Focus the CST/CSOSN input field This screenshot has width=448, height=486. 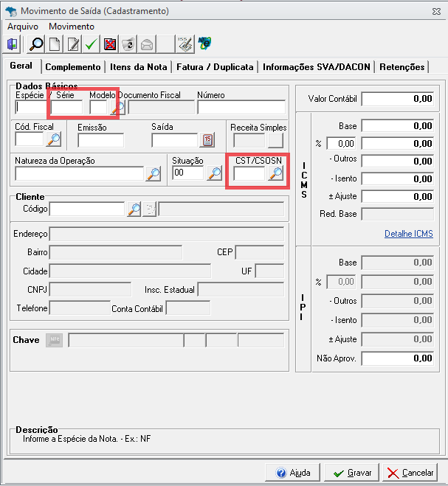tap(249, 173)
